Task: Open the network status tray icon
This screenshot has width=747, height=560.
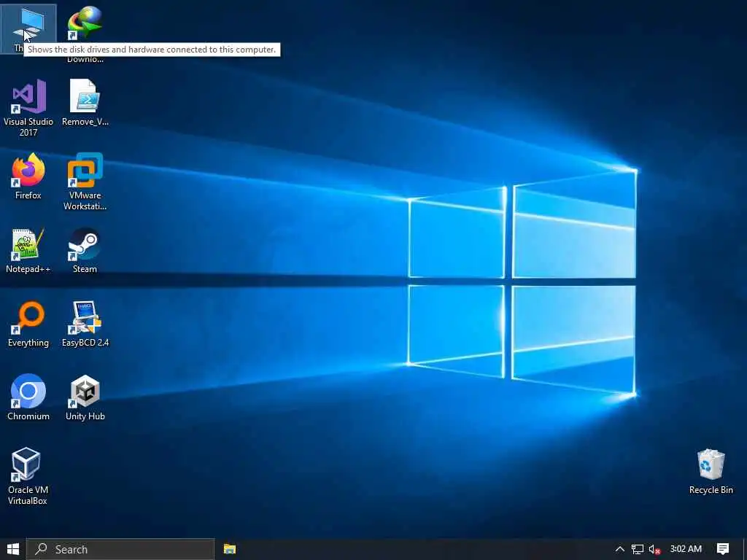Action: pyautogui.click(x=638, y=549)
